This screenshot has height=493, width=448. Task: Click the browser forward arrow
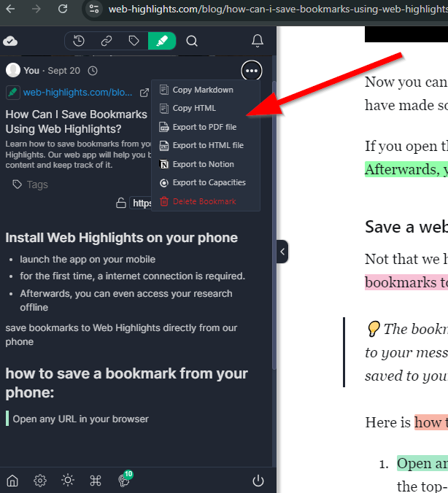pyautogui.click(x=36, y=9)
